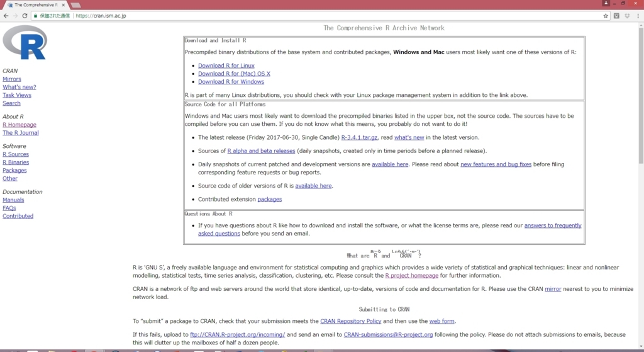Open the Search sidebar link
The height and width of the screenshot is (352, 644).
(x=11, y=103)
